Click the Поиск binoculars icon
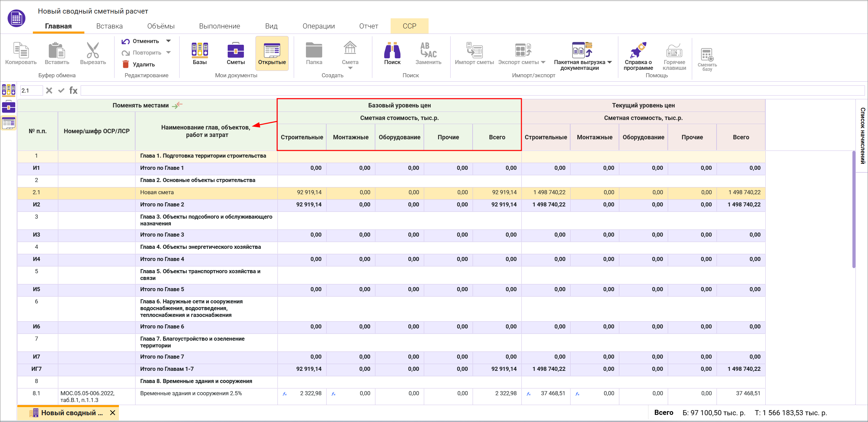This screenshot has width=868, height=422. [392, 50]
